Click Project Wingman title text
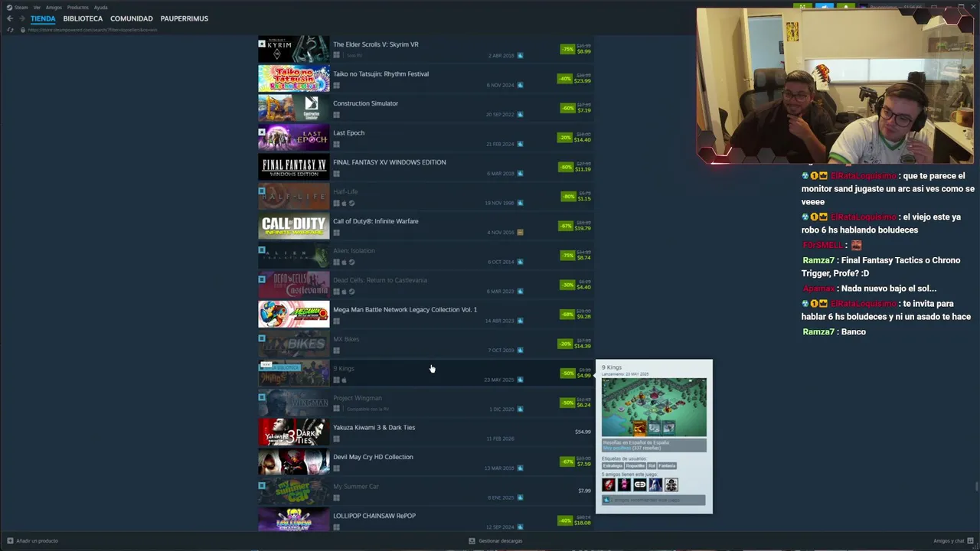This screenshot has width=980, height=551. click(358, 398)
